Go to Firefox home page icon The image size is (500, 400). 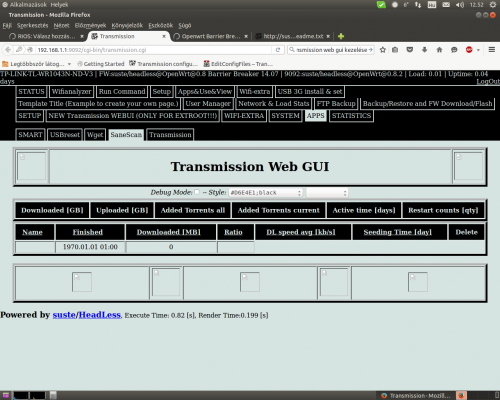pyautogui.click(x=439, y=50)
